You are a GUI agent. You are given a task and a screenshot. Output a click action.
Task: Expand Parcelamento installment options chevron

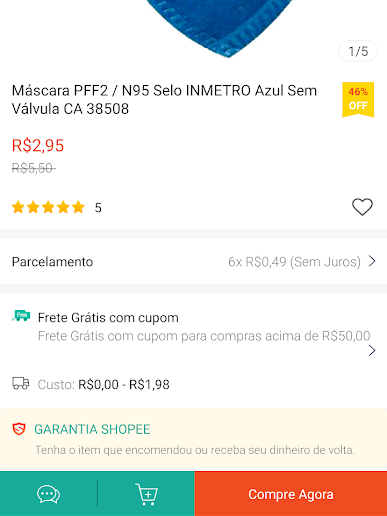click(372, 261)
